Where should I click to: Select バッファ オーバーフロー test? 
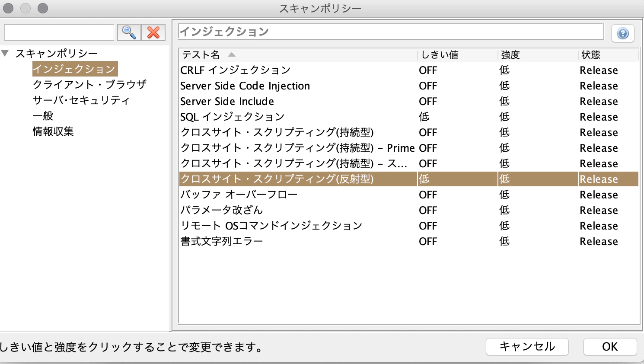(239, 195)
